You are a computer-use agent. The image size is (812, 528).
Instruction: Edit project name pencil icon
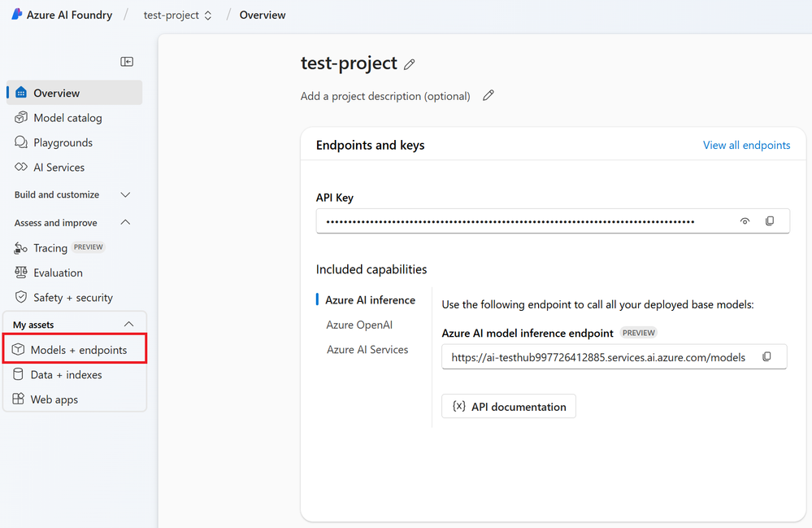(410, 64)
